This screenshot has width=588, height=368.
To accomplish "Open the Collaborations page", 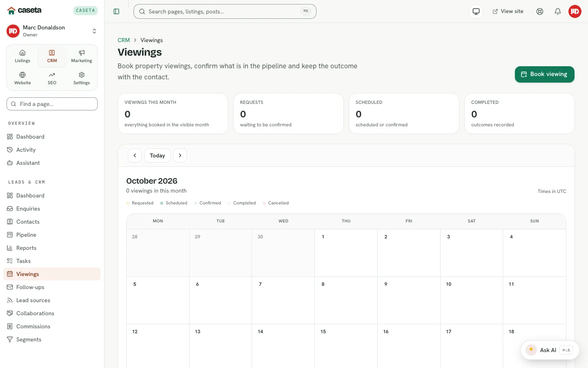I will [52, 313].
